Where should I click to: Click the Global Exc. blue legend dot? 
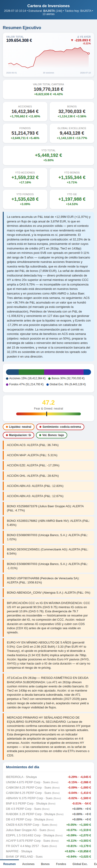(x=48, y=384)
